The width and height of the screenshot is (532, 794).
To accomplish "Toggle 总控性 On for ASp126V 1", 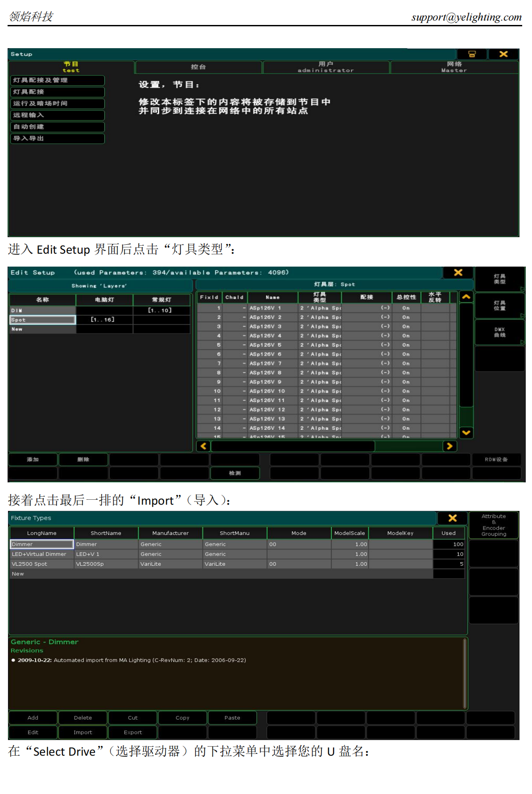I will pos(406,308).
